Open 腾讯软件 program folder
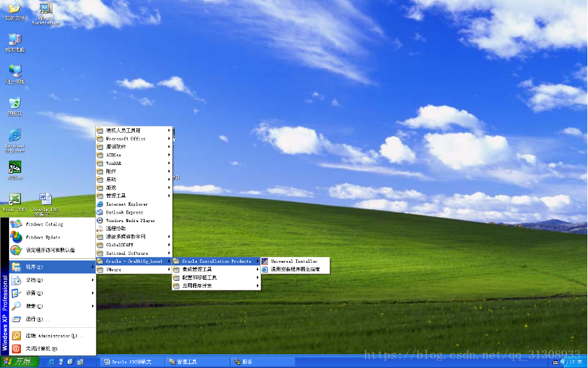 tap(134, 147)
